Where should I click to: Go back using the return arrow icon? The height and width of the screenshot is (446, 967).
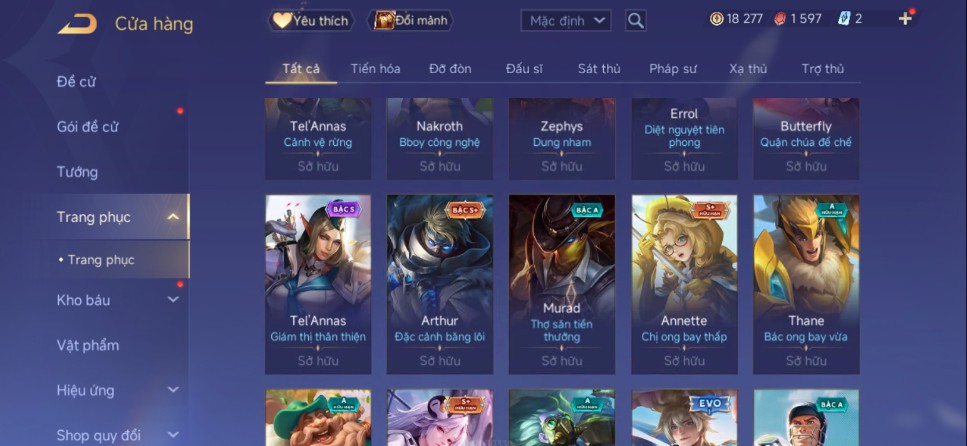(x=77, y=24)
